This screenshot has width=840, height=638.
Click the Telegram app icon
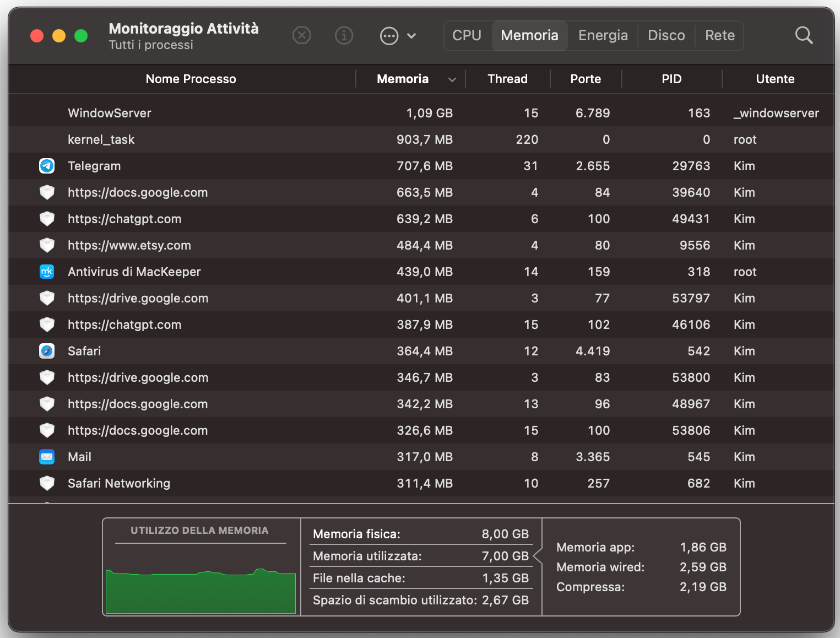point(47,166)
